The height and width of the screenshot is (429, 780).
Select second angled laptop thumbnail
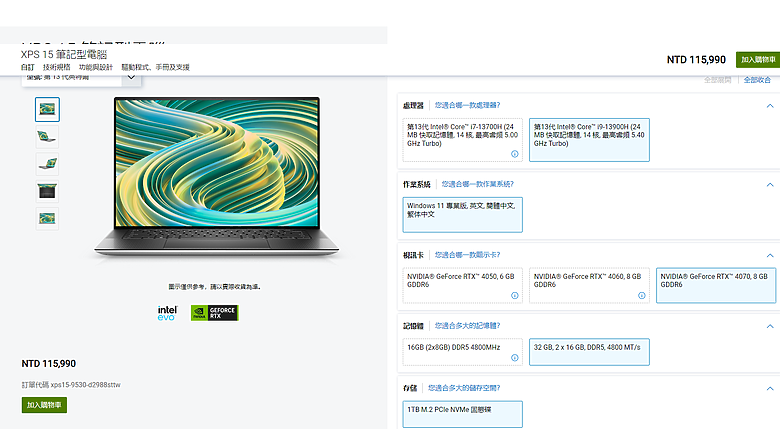pos(47,136)
